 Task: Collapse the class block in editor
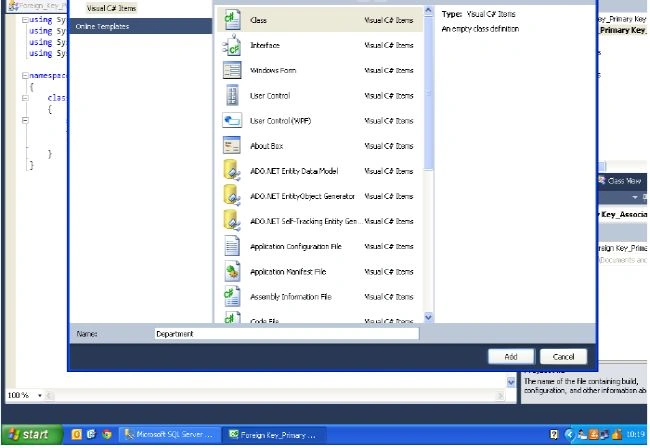[x=25, y=98]
